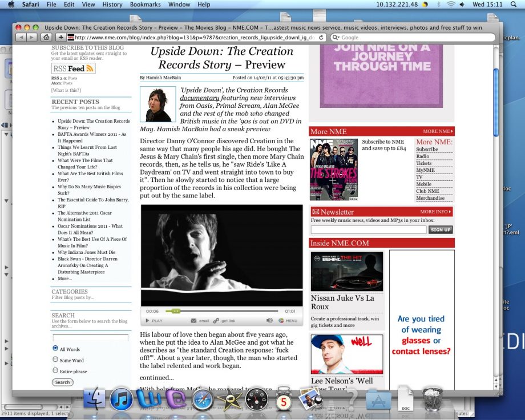
Task: Open the Edit menu
Action: [69, 5]
